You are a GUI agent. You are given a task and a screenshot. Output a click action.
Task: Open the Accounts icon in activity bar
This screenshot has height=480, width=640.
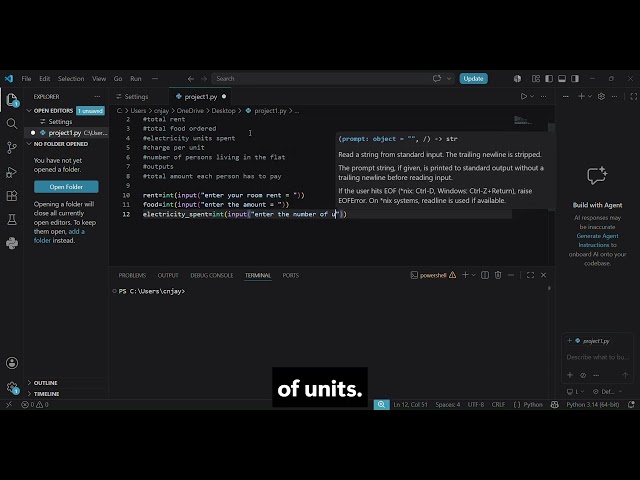[12, 363]
